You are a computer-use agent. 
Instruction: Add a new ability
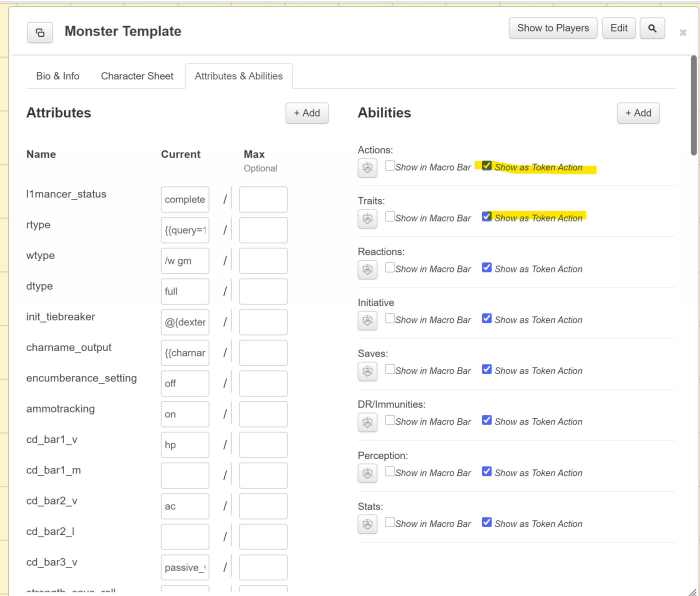pyautogui.click(x=638, y=113)
